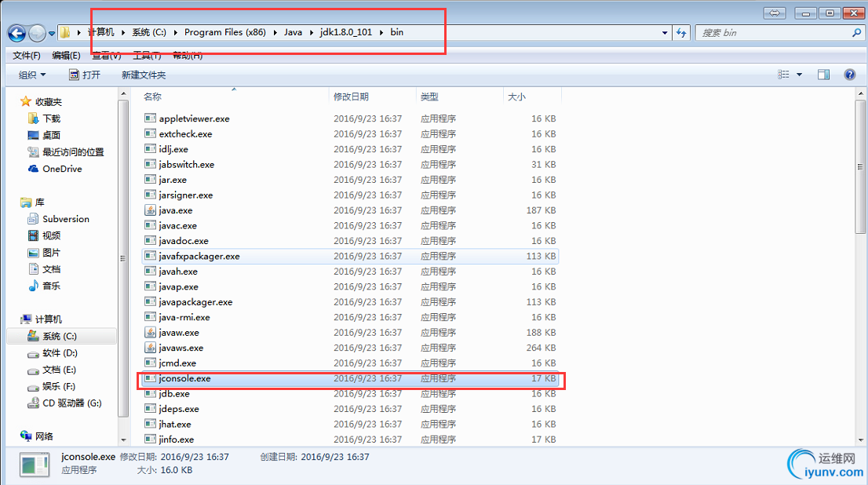The height and width of the screenshot is (485, 868).
Task: Click the javaws.exe Java cup icon
Action: 150,347
